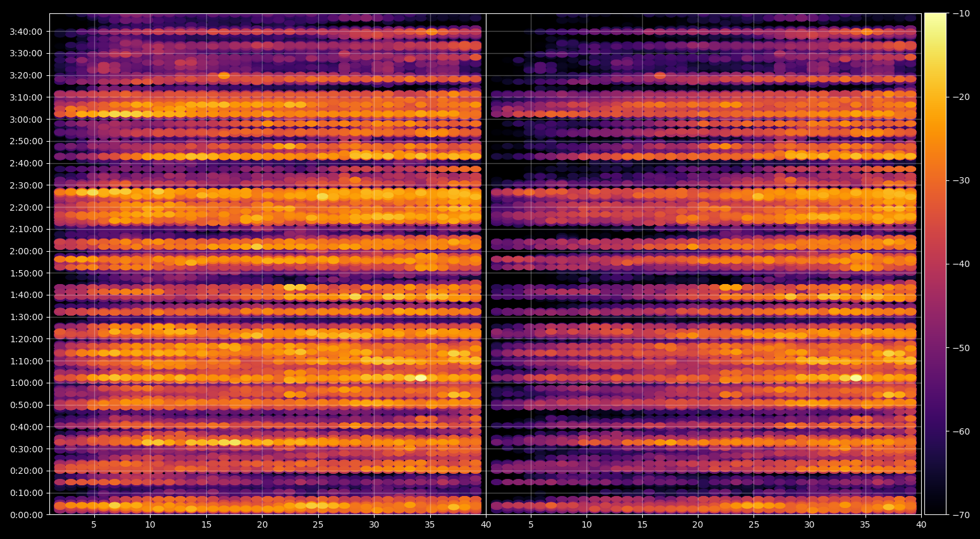Click the 0:50:00 y-axis tick label
The width and height of the screenshot is (980, 539).
tap(26, 405)
